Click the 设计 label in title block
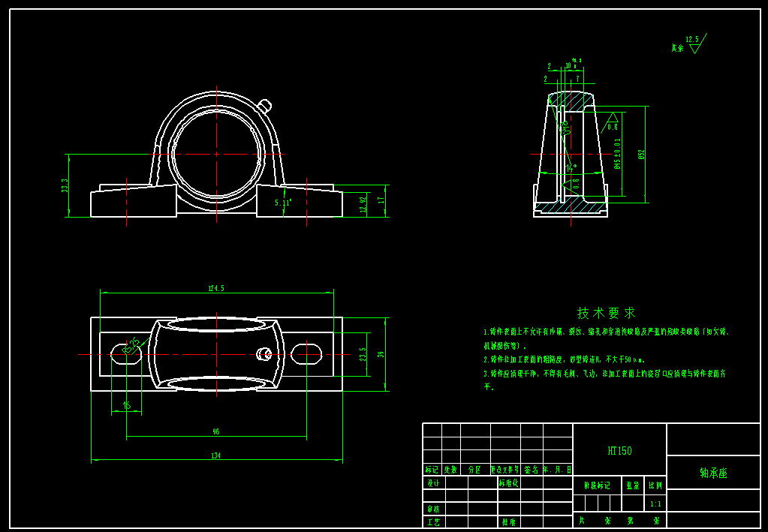The image size is (768, 532). click(433, 483)
